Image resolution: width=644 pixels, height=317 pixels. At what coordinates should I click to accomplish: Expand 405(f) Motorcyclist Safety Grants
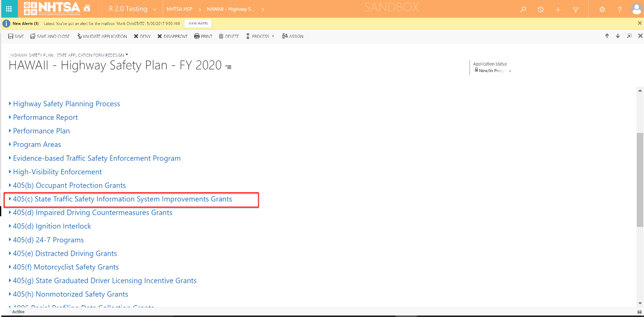(63, 267)
